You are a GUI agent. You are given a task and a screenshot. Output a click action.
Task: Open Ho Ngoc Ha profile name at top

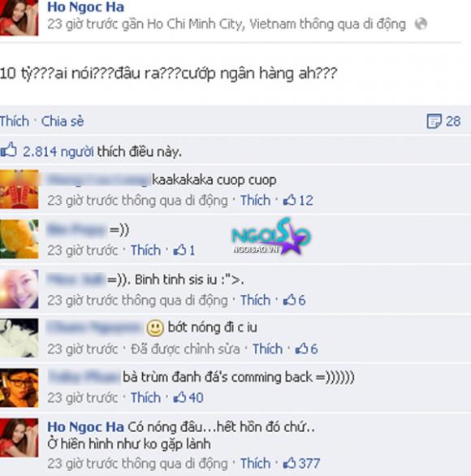point(85,7)
